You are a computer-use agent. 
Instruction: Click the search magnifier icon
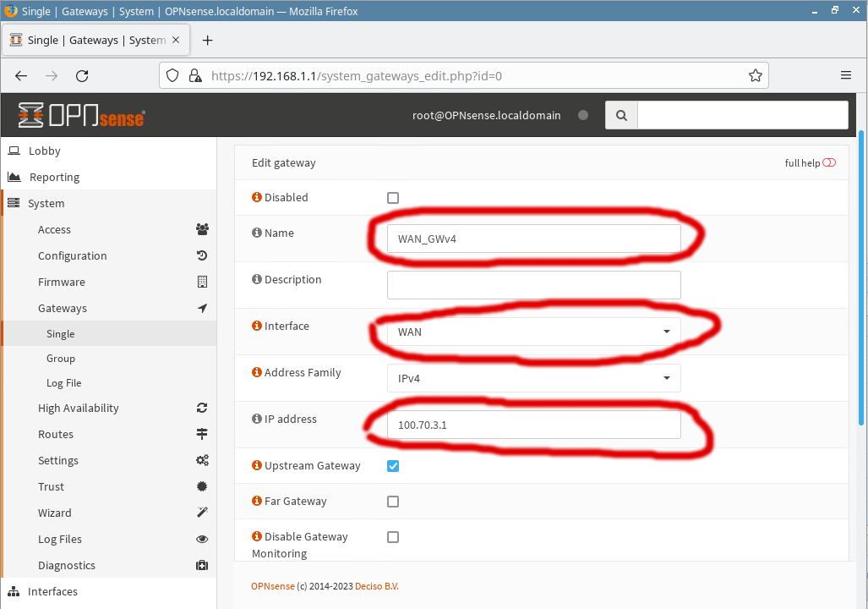[621, 115]
